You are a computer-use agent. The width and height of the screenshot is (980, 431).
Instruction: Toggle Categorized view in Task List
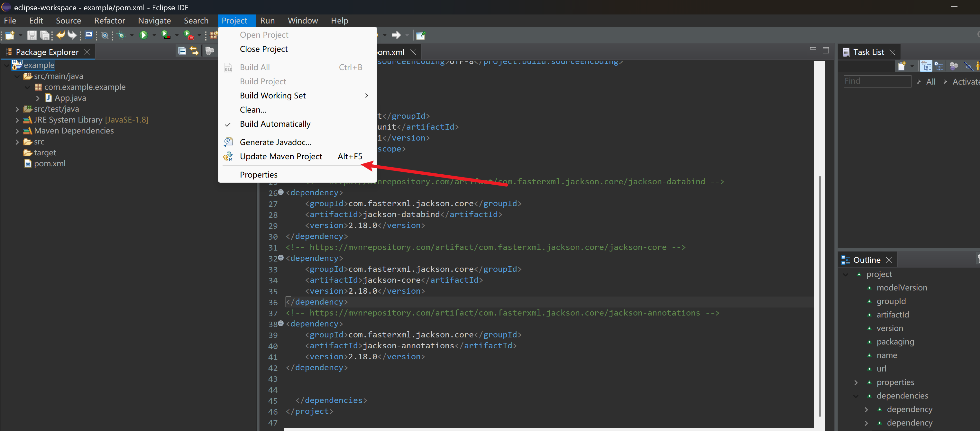926,66
